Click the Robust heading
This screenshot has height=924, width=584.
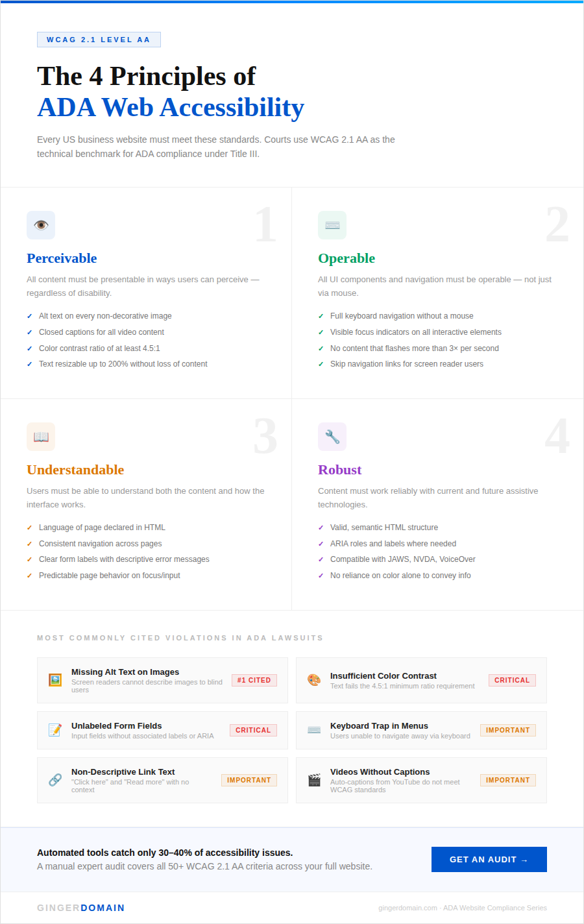coord(339,470)
